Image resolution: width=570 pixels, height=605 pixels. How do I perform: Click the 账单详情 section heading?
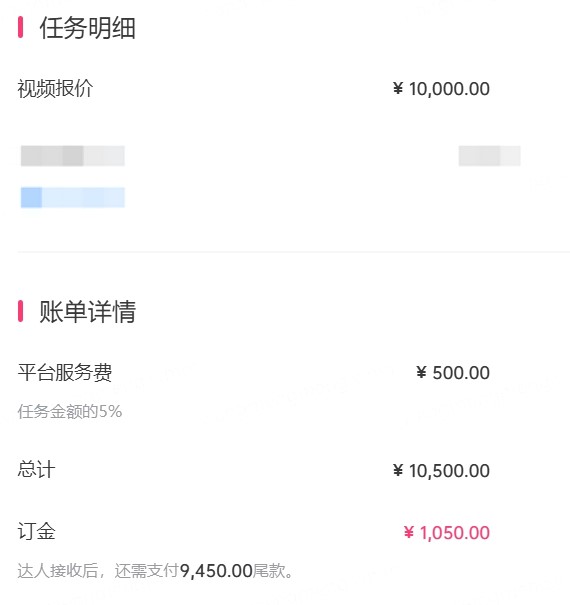pos(87,311)
